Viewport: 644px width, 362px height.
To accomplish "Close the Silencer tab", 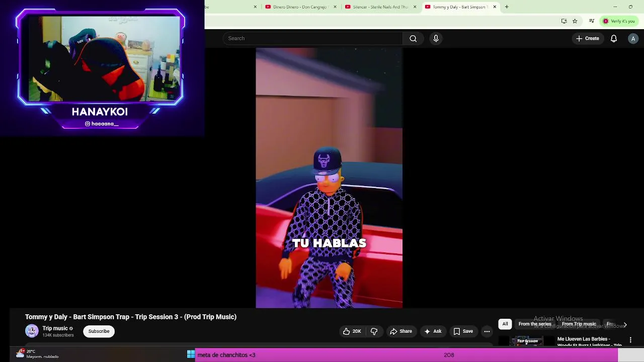I will tap(415, 7).
